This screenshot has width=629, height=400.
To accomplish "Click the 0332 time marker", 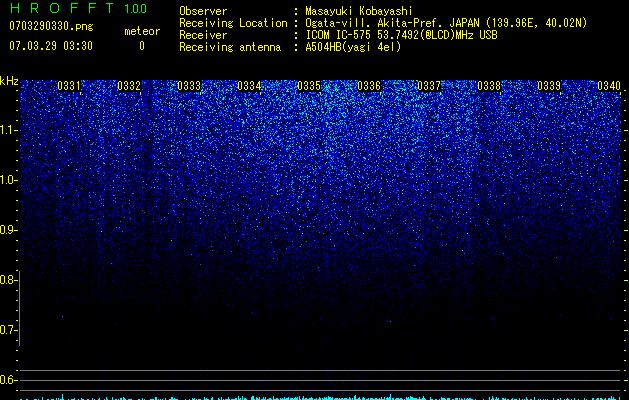I will coord(129,86).
